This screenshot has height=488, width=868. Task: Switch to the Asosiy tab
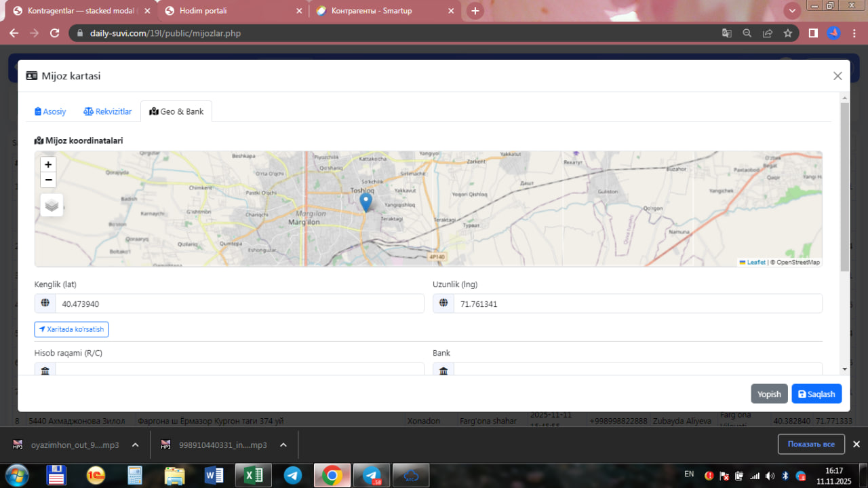click(x=50, y=111)
